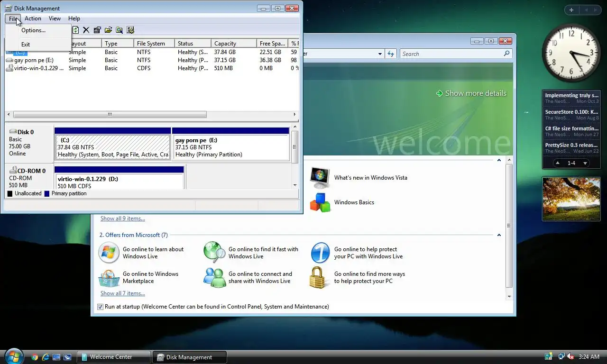Screen dimensions: 607x364
Task: Select the gay porn pe (E:) volume row
Action: tap(152, 60)
